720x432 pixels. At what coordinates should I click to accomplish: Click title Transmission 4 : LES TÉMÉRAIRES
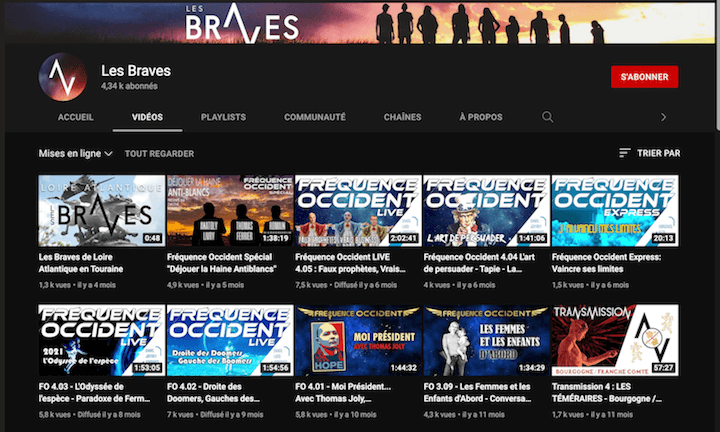pos(607,393)
